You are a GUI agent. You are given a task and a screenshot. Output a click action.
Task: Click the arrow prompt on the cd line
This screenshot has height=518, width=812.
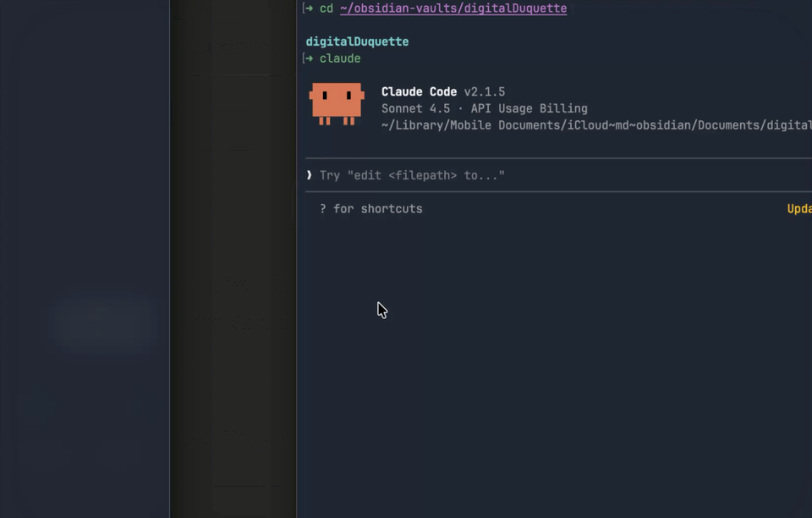(306, 8)
